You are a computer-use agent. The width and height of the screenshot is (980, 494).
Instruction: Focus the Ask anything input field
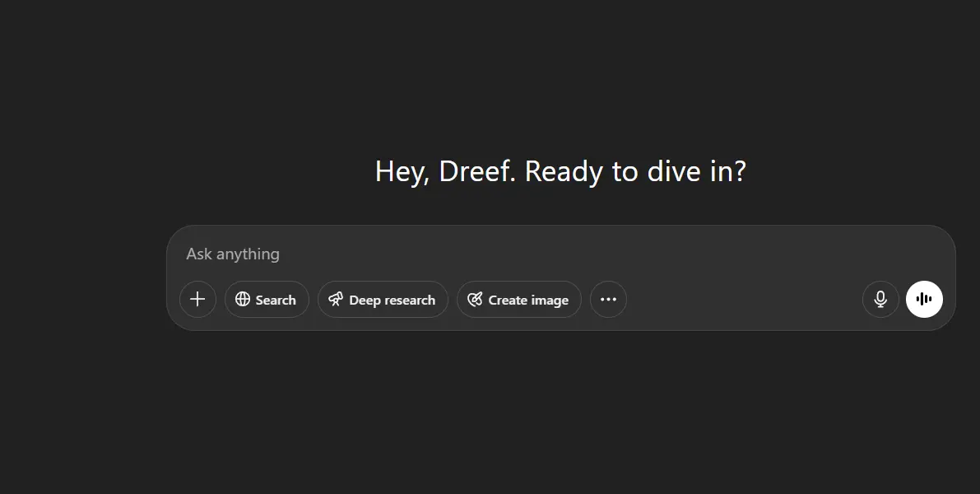click(560, 254)
